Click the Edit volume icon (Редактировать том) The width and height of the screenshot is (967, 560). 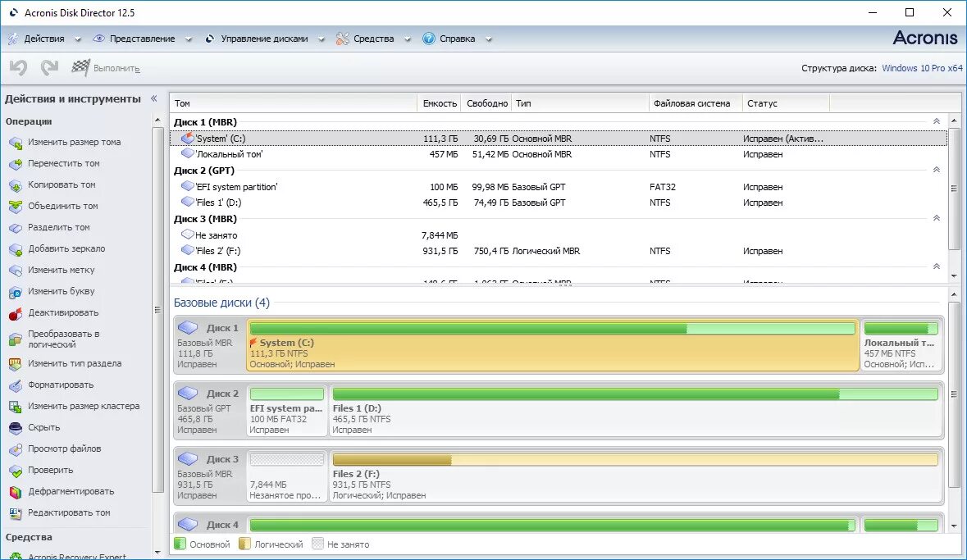pos(16,513)
